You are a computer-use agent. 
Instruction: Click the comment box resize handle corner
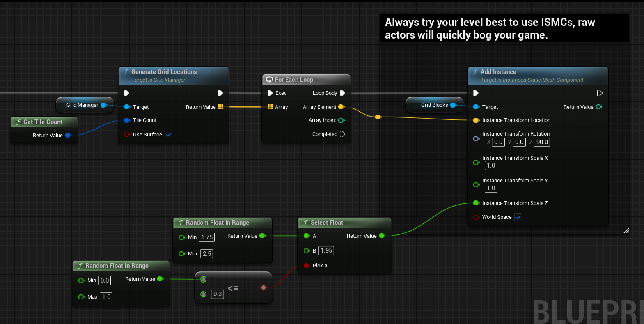click(626, 231)
